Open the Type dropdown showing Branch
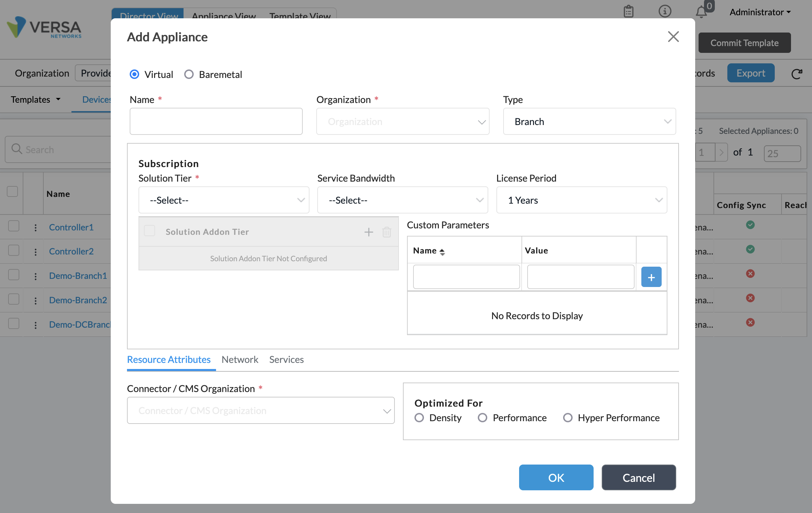Screen dimensions: 812x513 [x=589, y=122]
